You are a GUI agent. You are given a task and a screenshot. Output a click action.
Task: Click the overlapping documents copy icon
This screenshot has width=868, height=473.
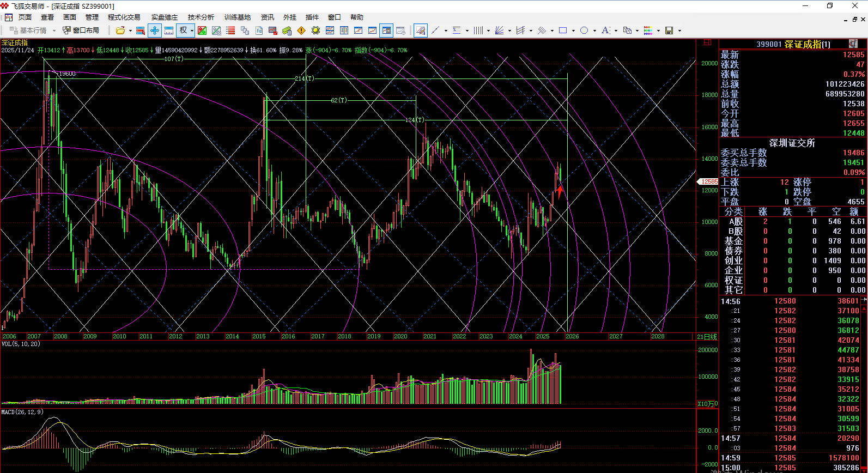627,31
